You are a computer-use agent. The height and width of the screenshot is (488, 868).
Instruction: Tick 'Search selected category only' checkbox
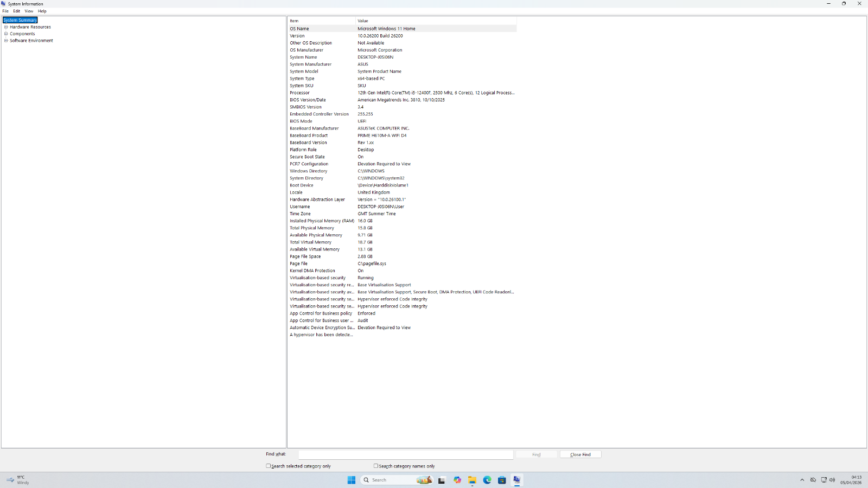click(x=268, y=466)
